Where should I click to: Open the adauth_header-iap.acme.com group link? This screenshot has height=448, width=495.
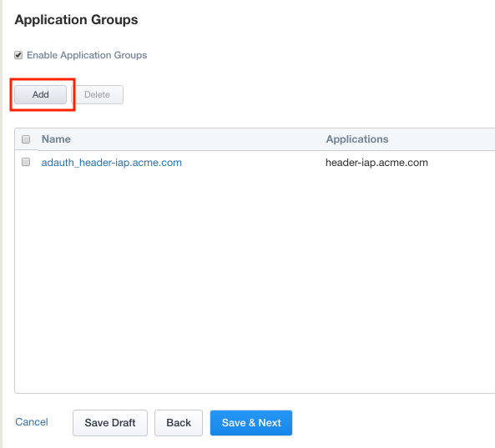112,163
